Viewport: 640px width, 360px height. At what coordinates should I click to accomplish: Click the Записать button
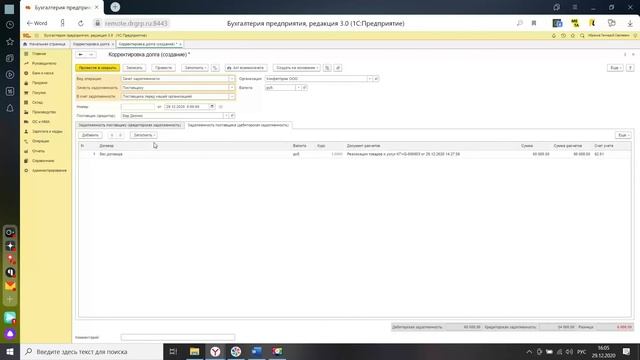(x=134, y=68)
